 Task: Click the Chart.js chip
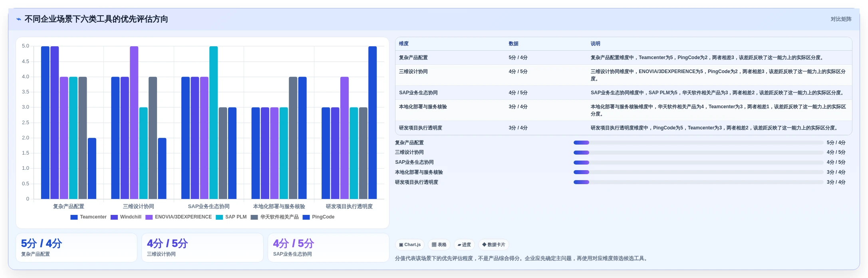tap(410, 244)
